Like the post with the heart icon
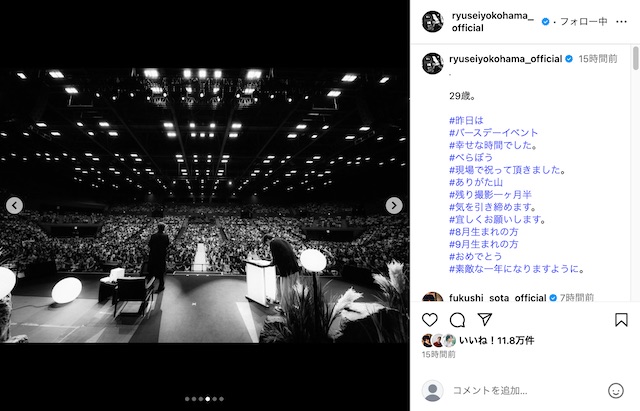This screenshot has height=411, width=640. pos(430,320)
